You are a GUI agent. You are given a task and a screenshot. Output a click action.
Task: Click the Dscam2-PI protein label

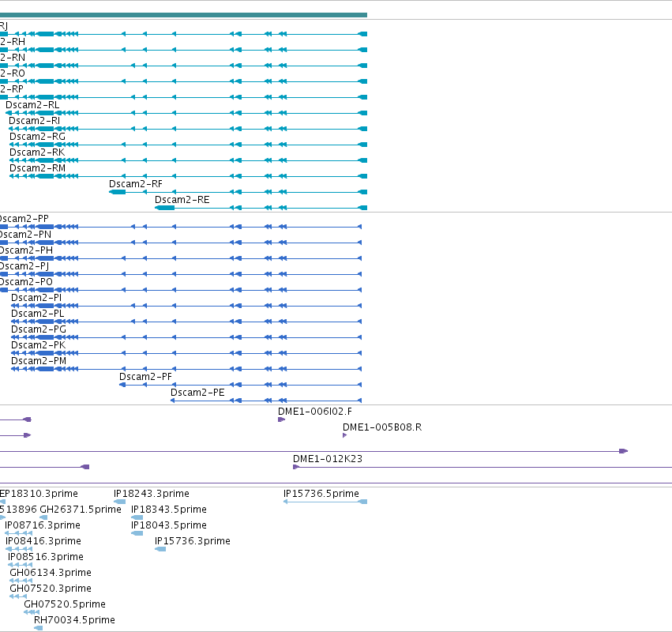point(36,298)
